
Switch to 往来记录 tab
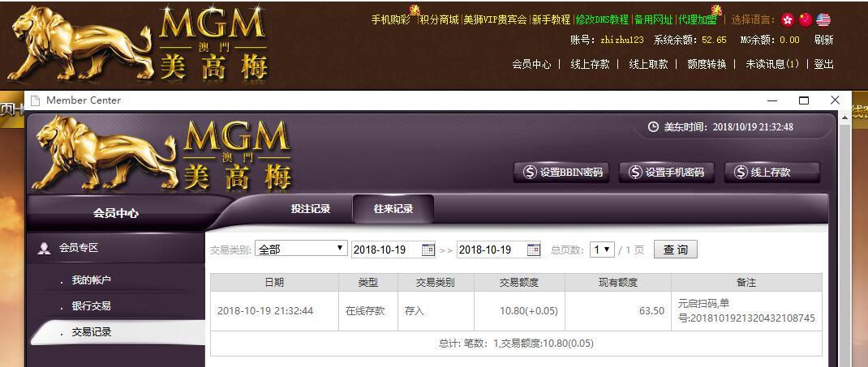pos(393,209)
